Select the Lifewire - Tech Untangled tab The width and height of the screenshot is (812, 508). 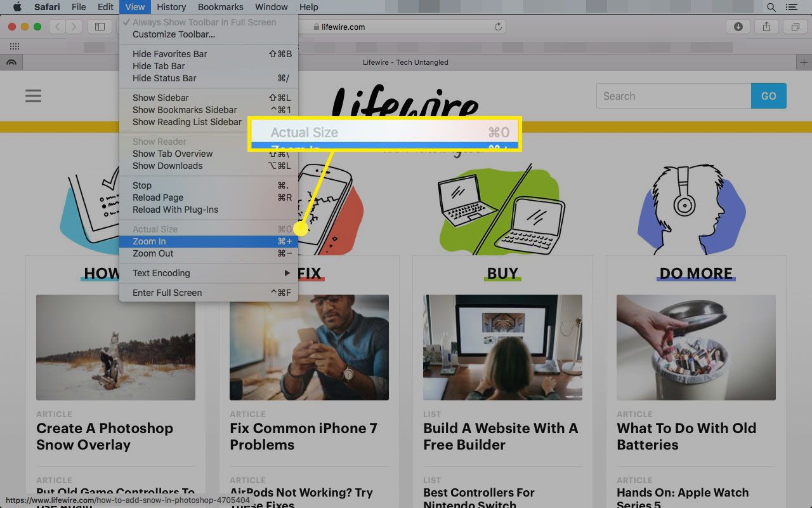point(405,62)
